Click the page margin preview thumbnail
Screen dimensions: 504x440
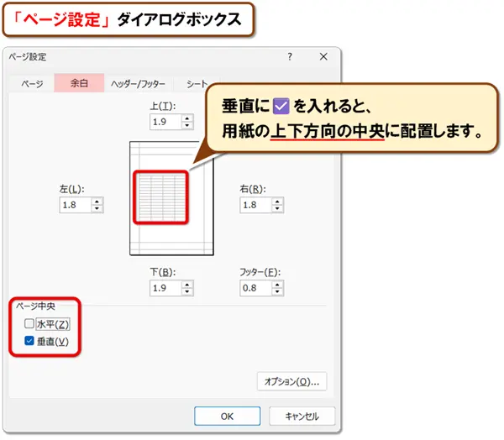tap(171, 198)
